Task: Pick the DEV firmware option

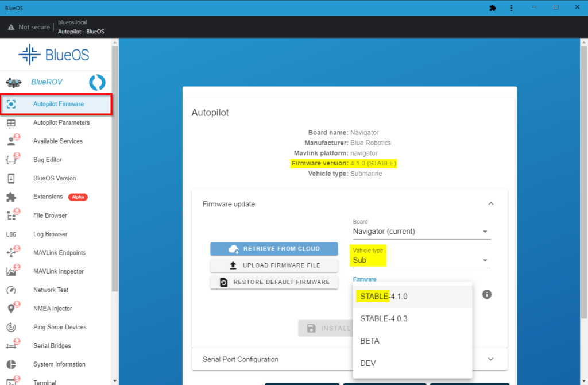Action: point(368,363)
